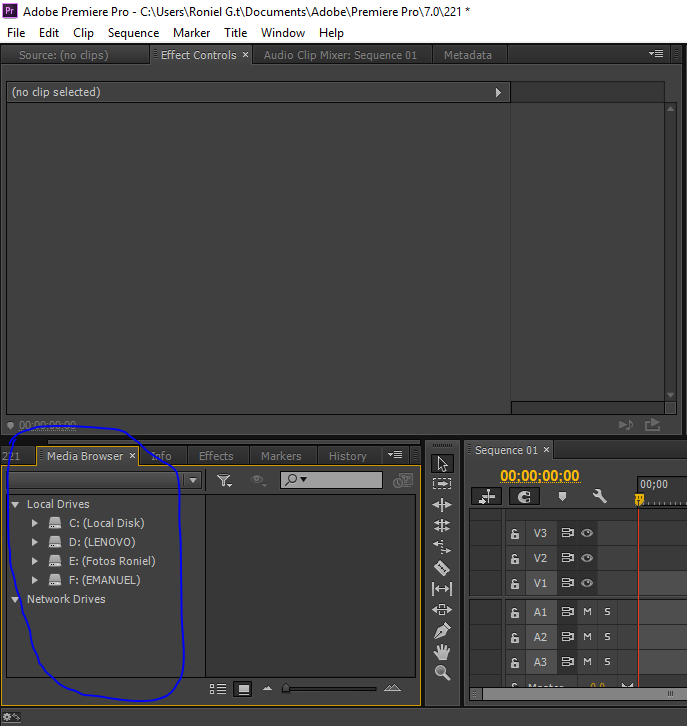
Task: Toggle V2 track output eye
Action: pos(587,558)
